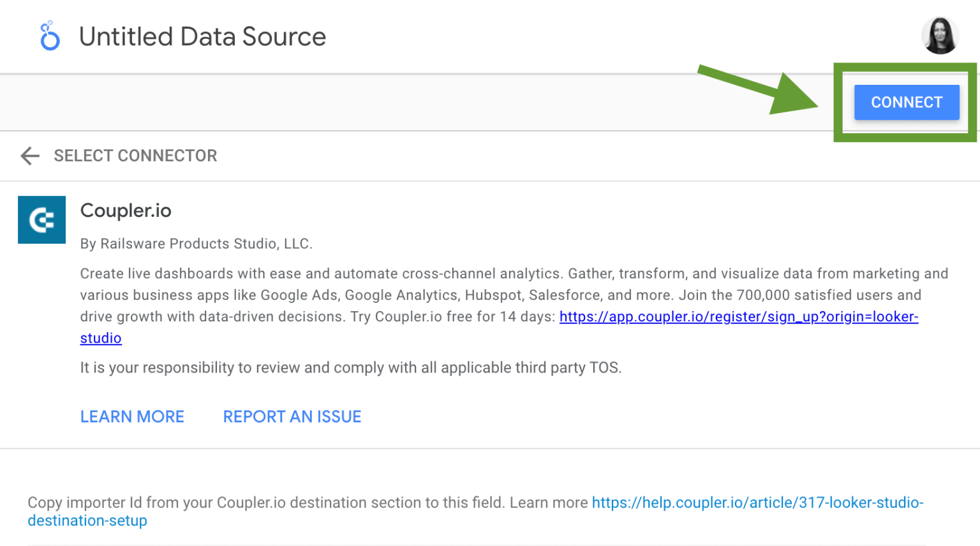Click the Untitled Data Source title
This screenshot has height=546, width=980.
point(202,36)
